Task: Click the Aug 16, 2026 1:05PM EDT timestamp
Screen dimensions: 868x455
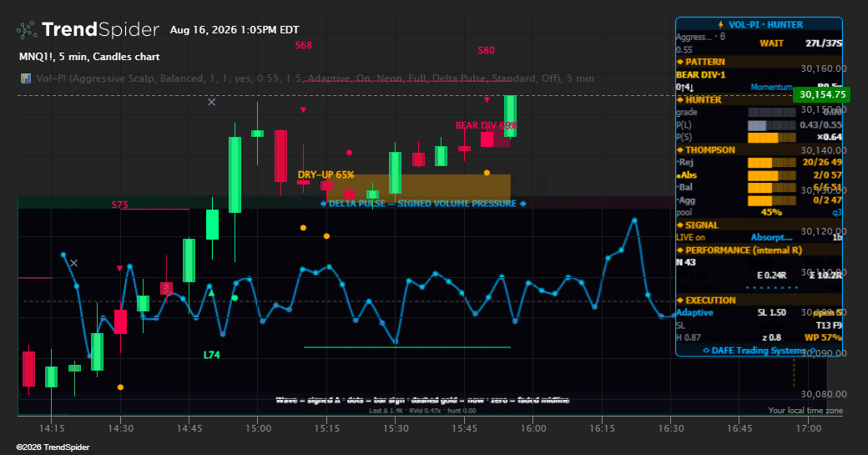Action: 235,30
